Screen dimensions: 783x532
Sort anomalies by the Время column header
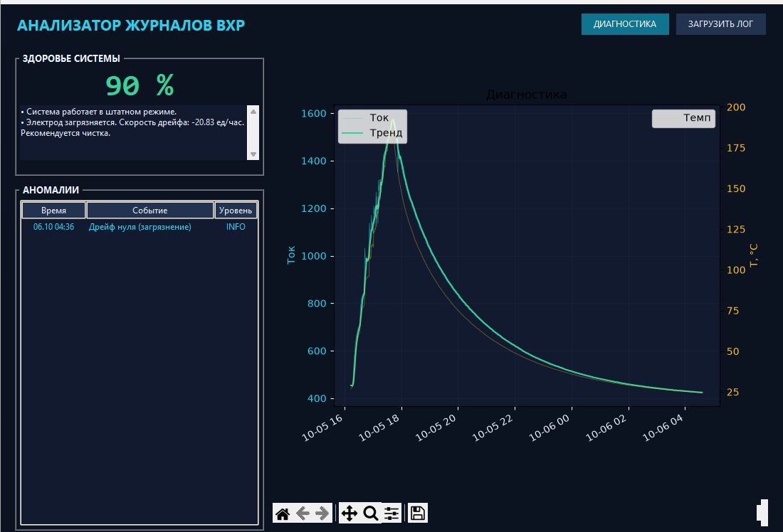click(x=53, y=210)
